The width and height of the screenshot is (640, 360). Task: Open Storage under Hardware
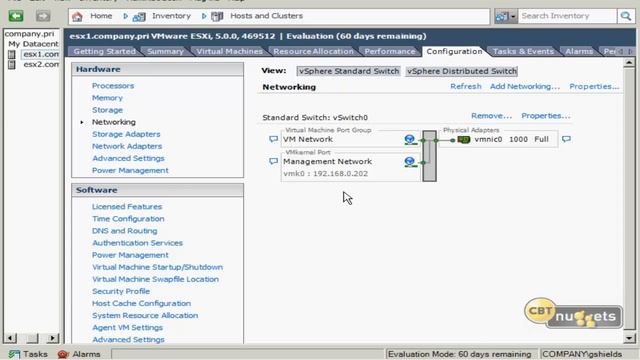point(107,110)
